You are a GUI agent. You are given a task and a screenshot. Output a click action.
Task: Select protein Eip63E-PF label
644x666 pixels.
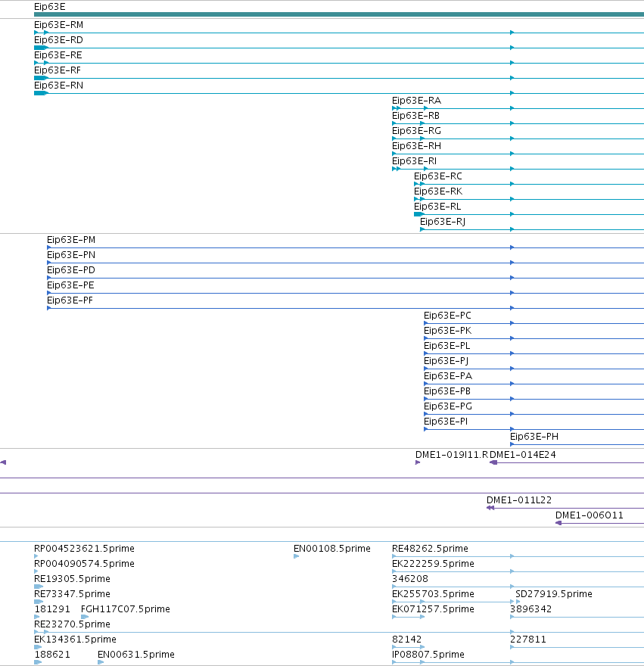point(70,300)
